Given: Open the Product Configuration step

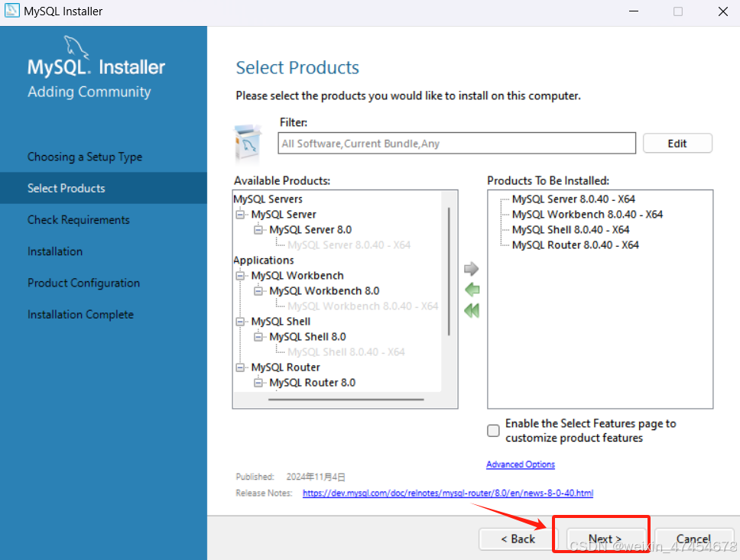Looking at the screenshot, I should click(83, 283).
